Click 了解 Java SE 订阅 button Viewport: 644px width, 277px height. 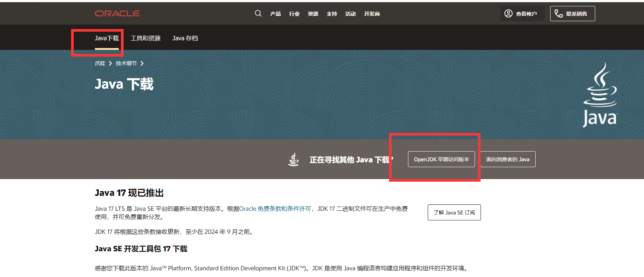[454, 213]
